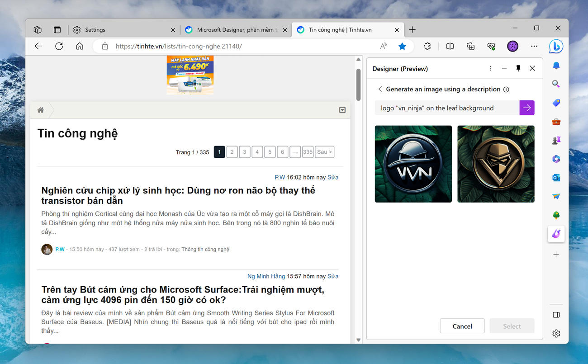Open sidebar Search icon
The width and height of the screenshot is (588, 364).
coord(556,84)
